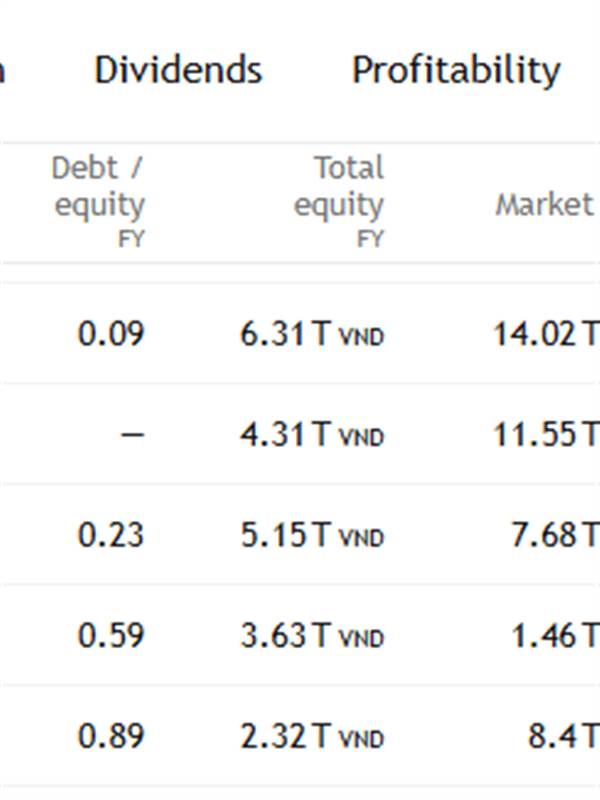This screenshot has width=600, height=800.
Task: Click the 11.55 T market cell
Action: pyautogui.click(x=546, y=435)
